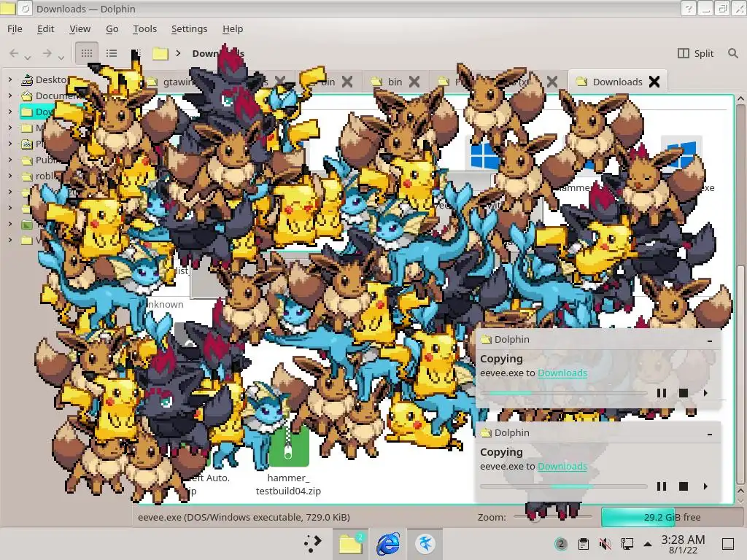Show hidden tray icons arrow
Image resolution: width=747 pixels, height=560 pixels.
point(648,544)
